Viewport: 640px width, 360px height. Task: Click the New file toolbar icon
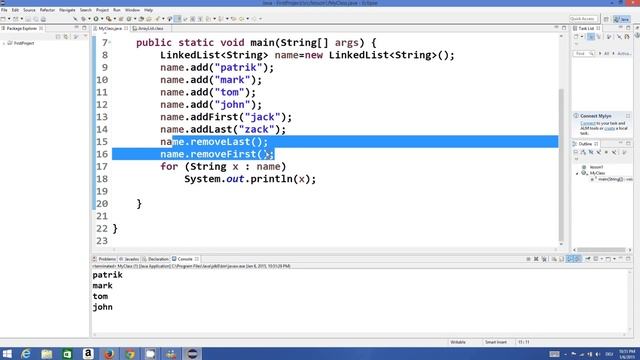(x=3, y=19)
